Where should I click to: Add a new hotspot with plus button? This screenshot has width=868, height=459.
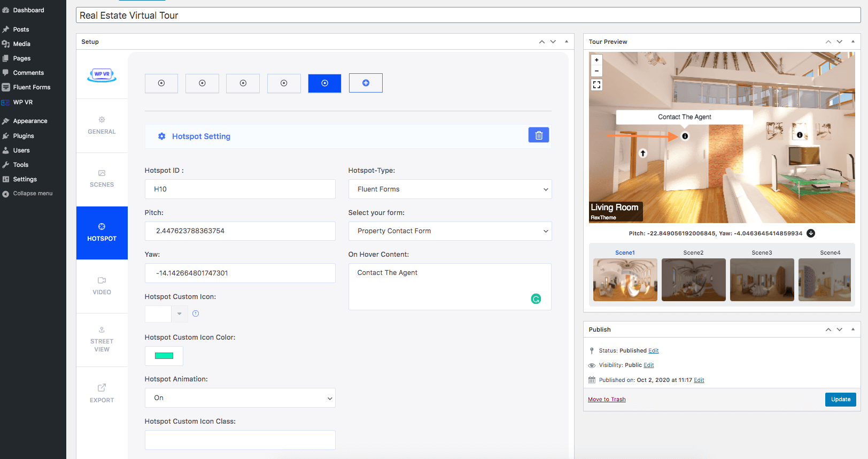(x=366, y=83)
